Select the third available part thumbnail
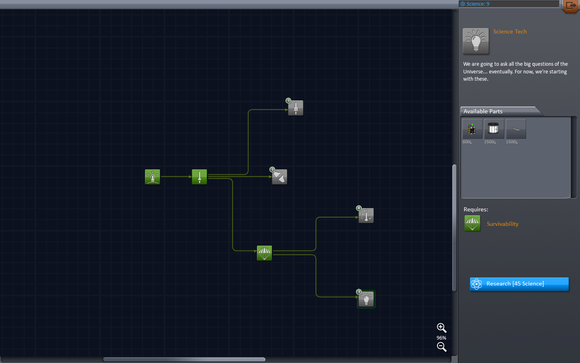This screenshot has width=580, height=363. pyautogui.click(x=516, y=129)
